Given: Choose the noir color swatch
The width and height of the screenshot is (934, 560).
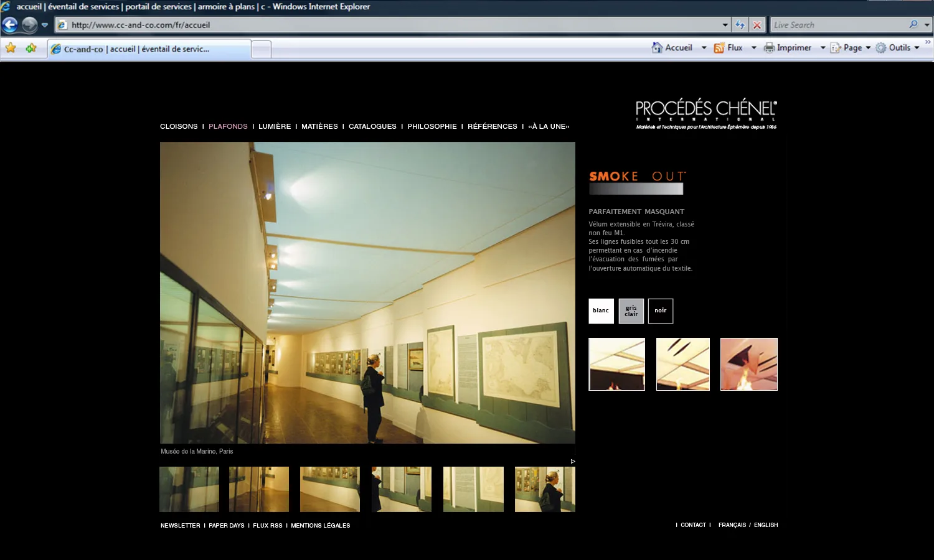Looking at the screenshot, I should pos(661,311).
